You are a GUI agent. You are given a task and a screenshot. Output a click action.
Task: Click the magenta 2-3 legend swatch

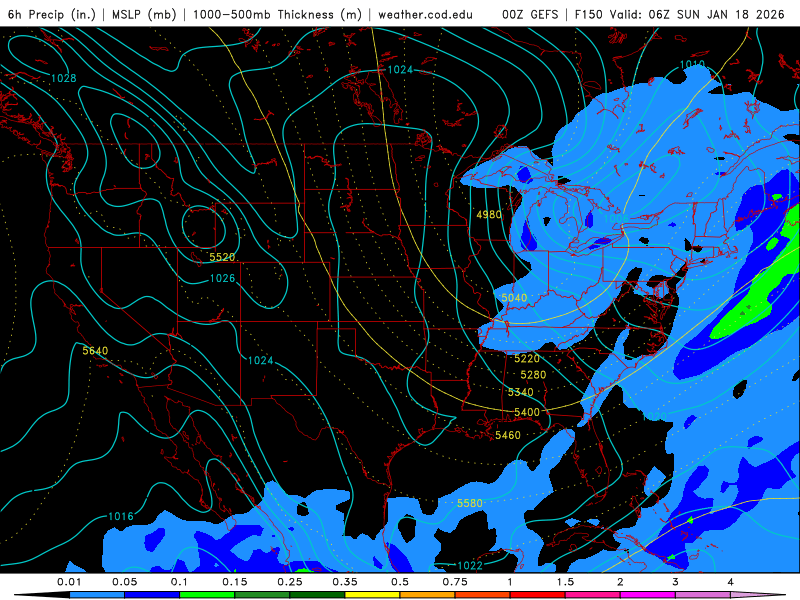point(648,595)
